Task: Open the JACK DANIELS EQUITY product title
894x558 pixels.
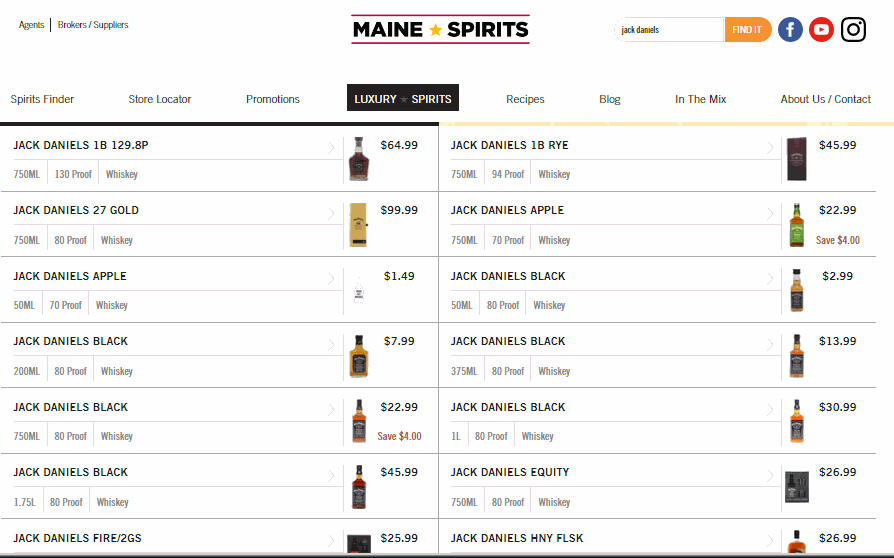Action: point(510,473)
